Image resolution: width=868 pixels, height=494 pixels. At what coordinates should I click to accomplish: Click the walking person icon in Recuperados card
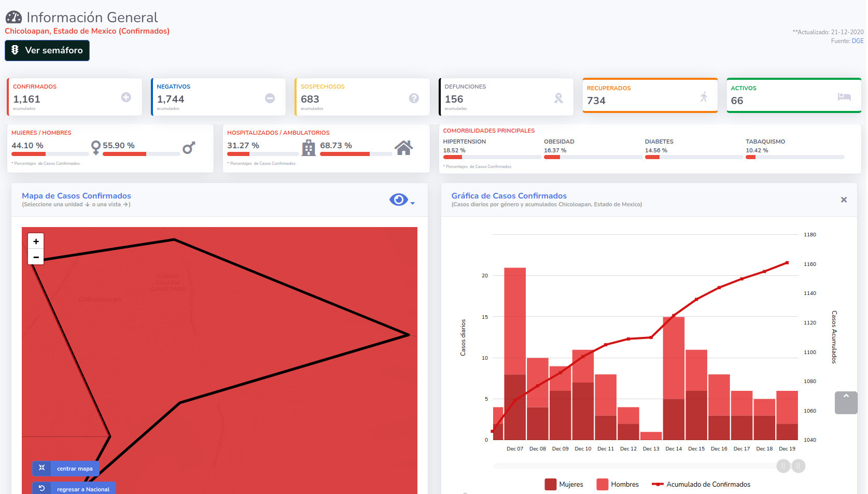704,96
